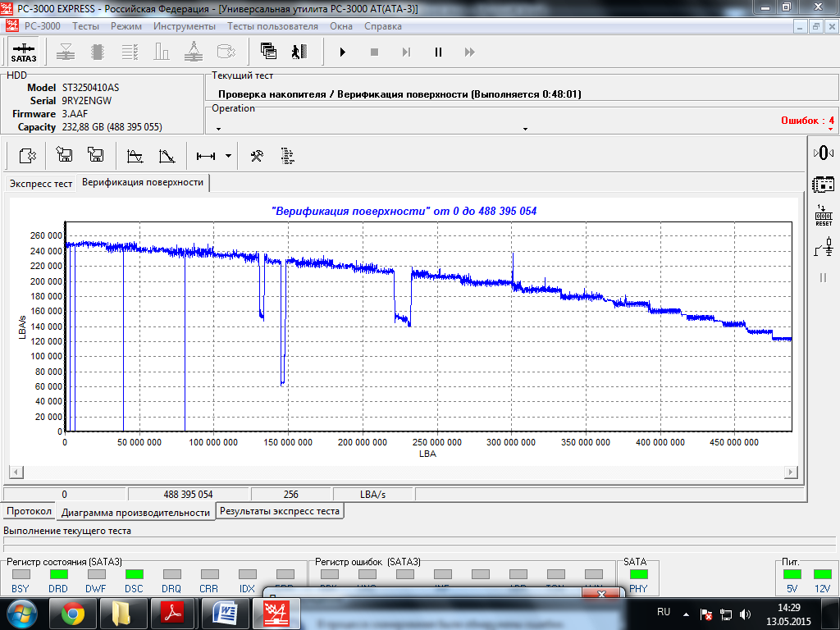Click the second save-diskette chart icon

tap(95, 155)
